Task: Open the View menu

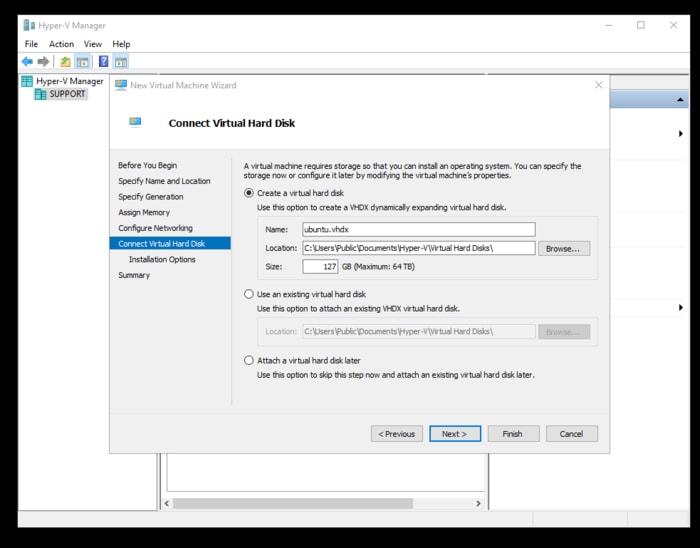Action: (92, 44)
